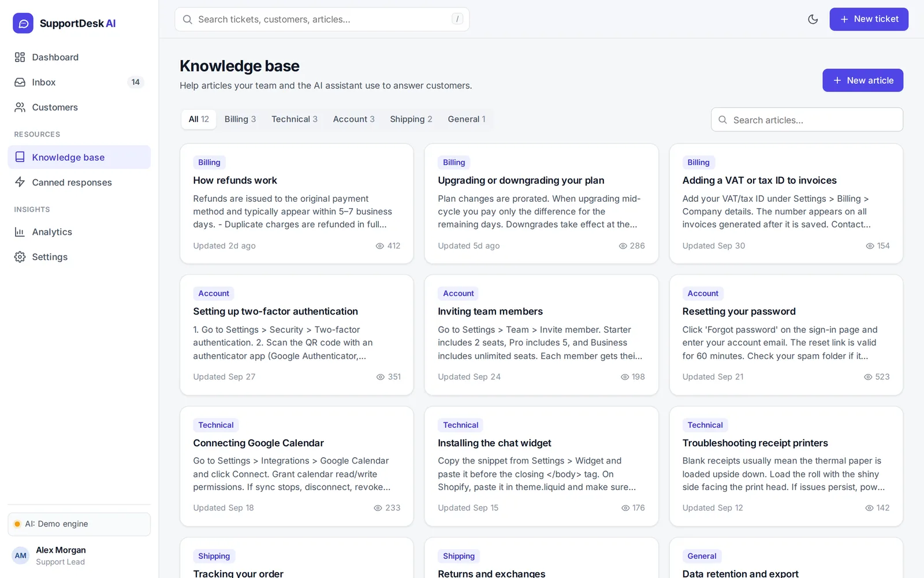
Task: Toggle dark mode moon icon
Action: click(813, 19)
